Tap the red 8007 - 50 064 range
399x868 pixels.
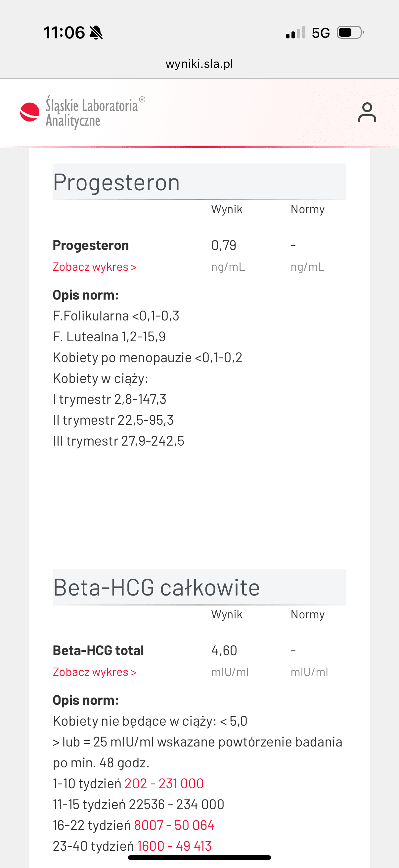[x=174, y=825]
